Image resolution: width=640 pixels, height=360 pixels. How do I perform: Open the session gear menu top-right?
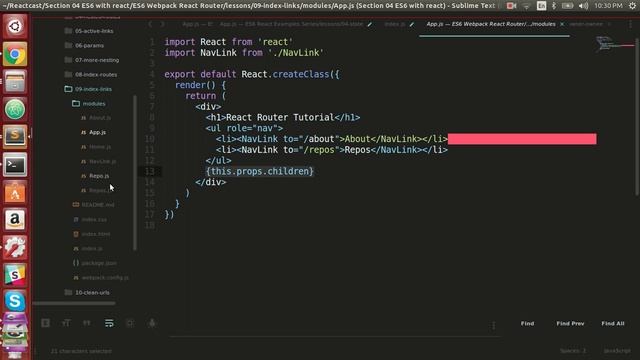pyautogui.click(x=632, y=6)
